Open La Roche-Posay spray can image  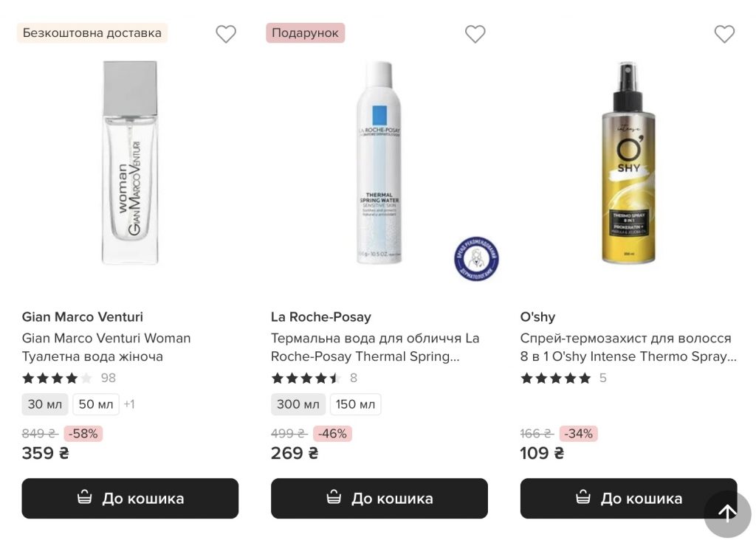[379, 162]
